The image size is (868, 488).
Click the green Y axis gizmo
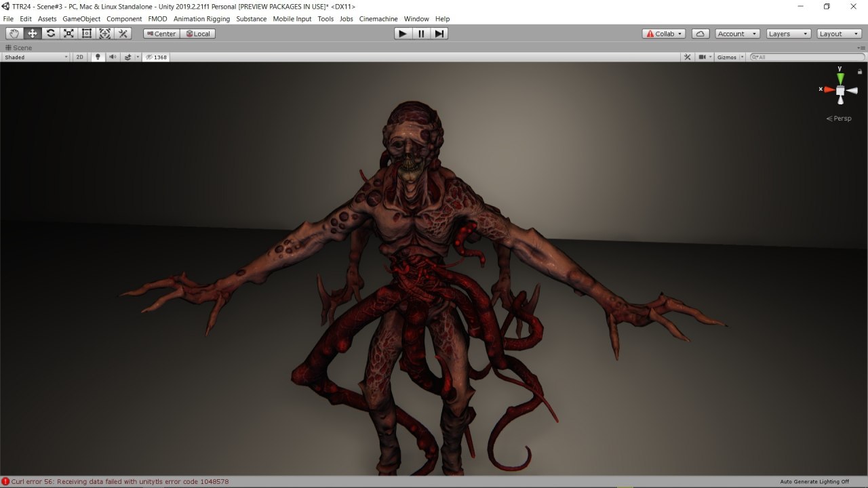840,77
